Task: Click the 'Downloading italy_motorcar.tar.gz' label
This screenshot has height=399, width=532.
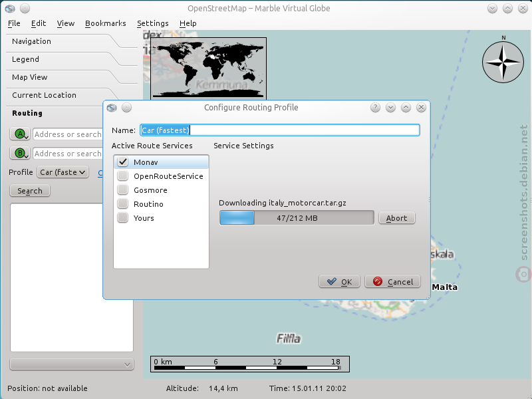Action: (x=282, y=203)
